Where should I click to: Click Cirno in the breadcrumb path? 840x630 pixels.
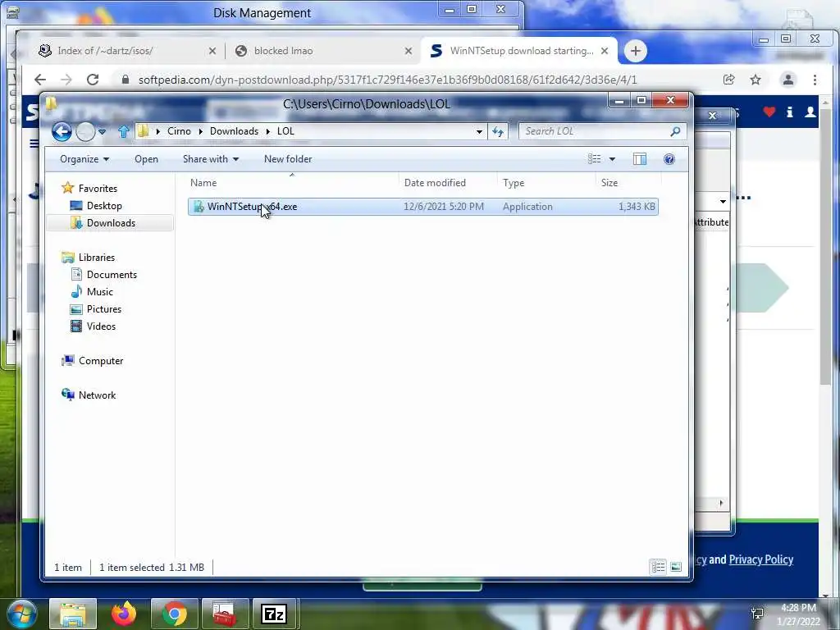pos(179,131)
